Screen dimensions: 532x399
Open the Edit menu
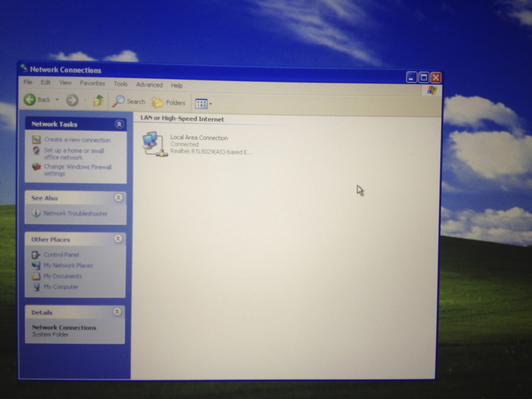pos(46,82)
